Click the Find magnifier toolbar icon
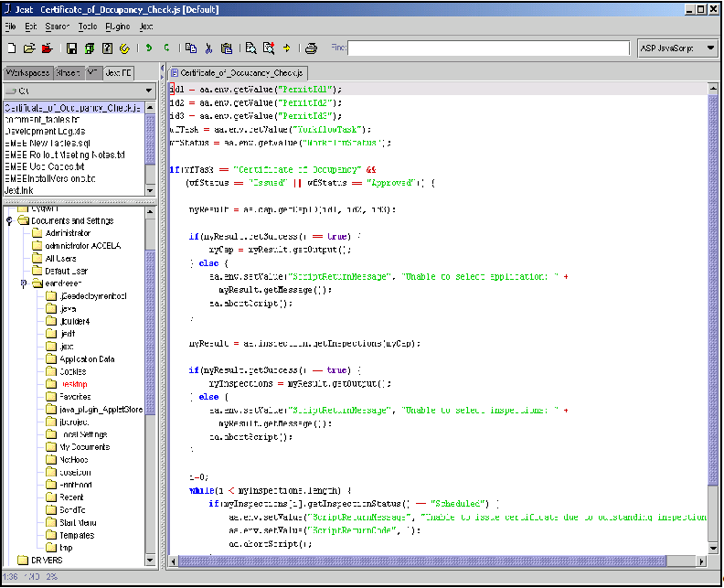The width and height of the screenshot is (724, 588). tap(251, 48)
